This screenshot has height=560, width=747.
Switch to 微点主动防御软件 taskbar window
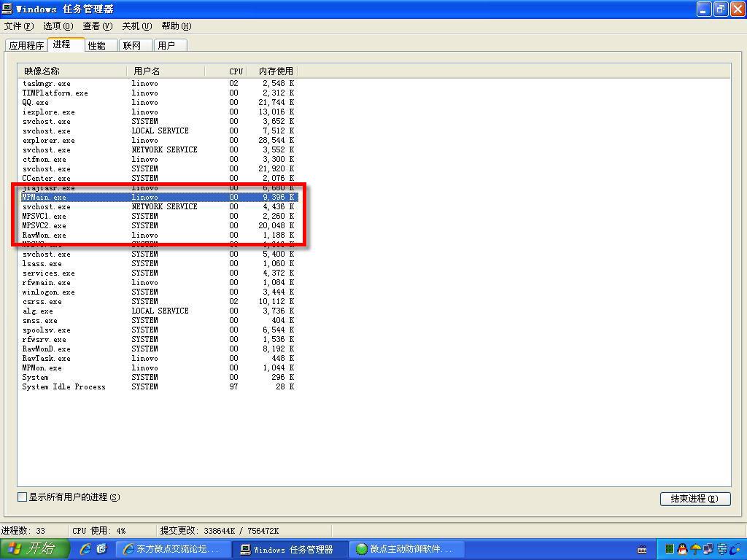pyautogui.click(x=406, y=550)
